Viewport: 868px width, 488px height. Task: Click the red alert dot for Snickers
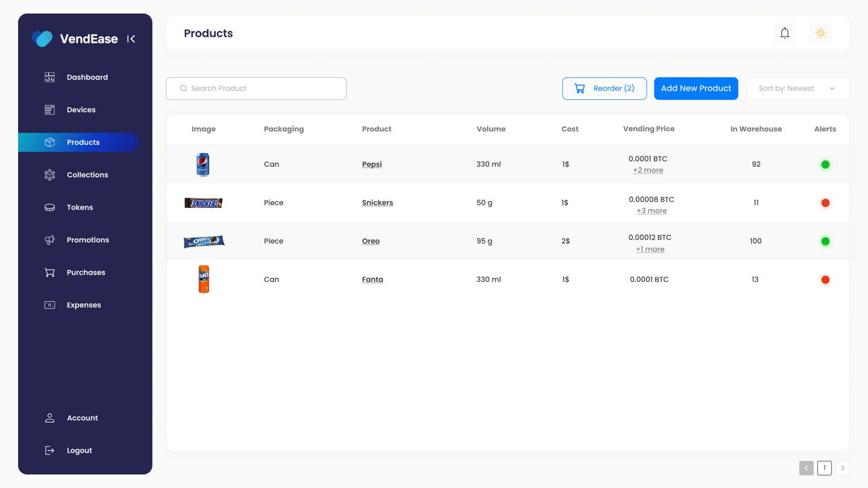coord(825,203)
